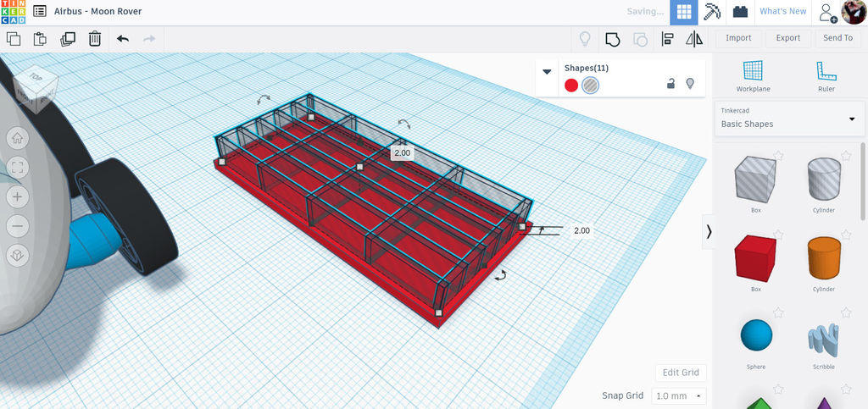Favorite the striped Cylinder with its star
The width and height of the screenshot is (868, 409).
pyautogui.click(x=846, y=156)
